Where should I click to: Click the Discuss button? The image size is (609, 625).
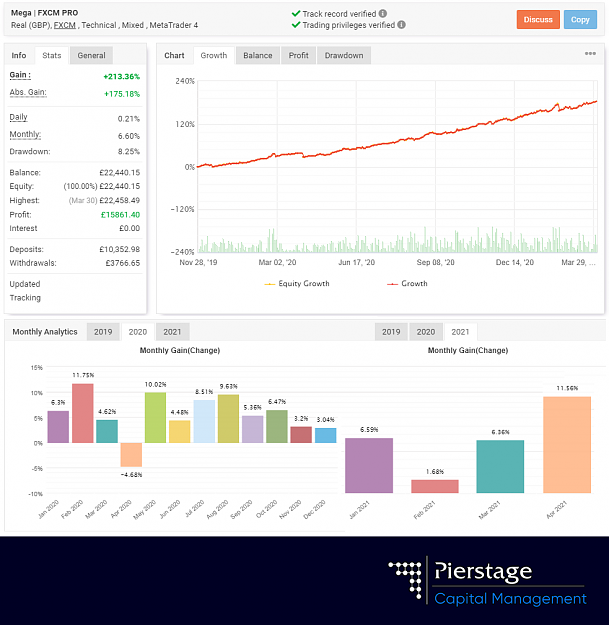click(x=538, y=20)
